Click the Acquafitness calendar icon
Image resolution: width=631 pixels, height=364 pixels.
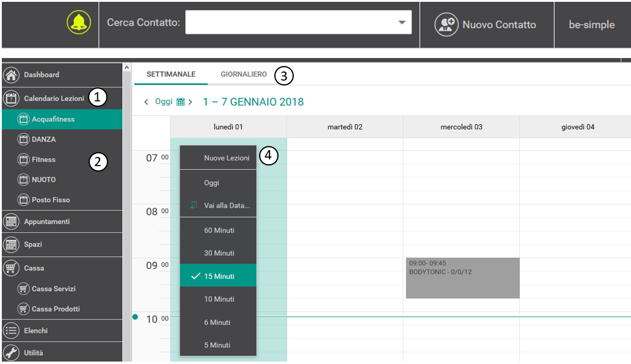(x=24, y=119)
